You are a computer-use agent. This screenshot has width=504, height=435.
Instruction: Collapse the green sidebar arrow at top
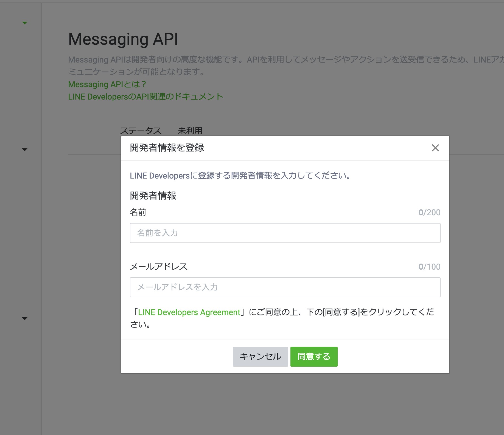(x=25, y=23)
